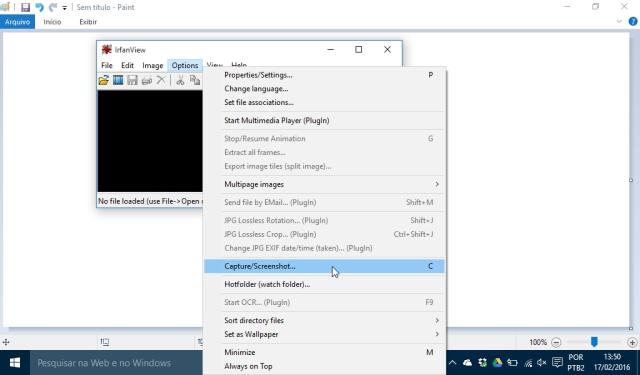The width and height of the screenshot is (640, 375).
Task: Switch to Paint's Exibir tab
Action: [x=88, y=22]
